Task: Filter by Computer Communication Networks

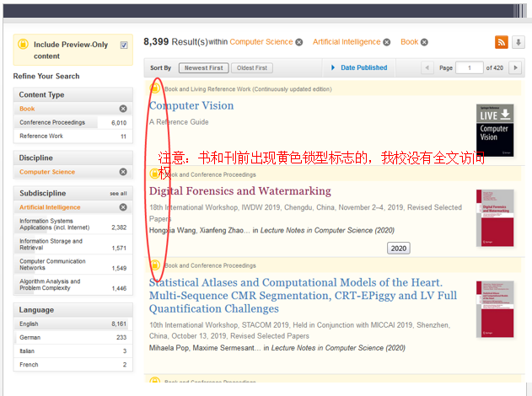Action: point(73,265)
